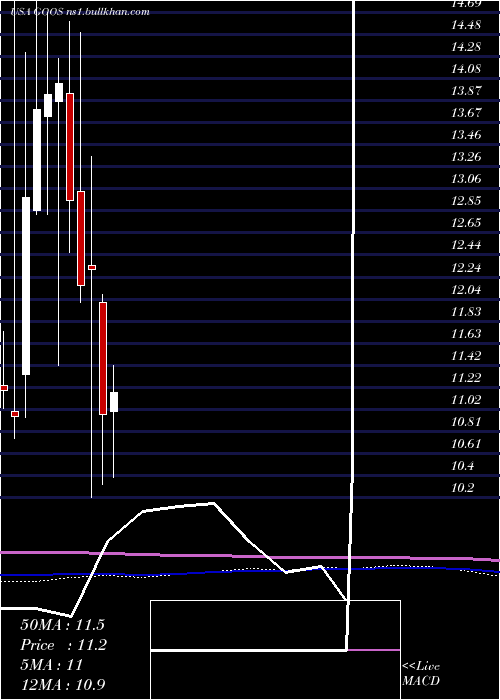Screen dimensions: 500x700
Task: Click the pink 50MA line
Action: pos(250,556)
